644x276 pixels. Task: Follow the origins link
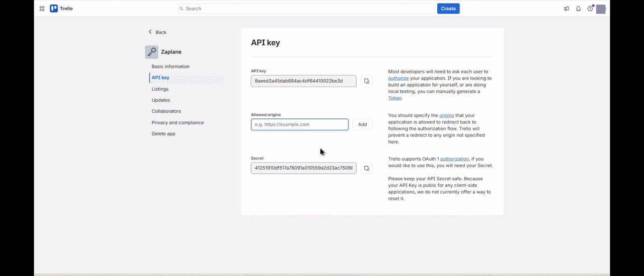pos(447,115)
